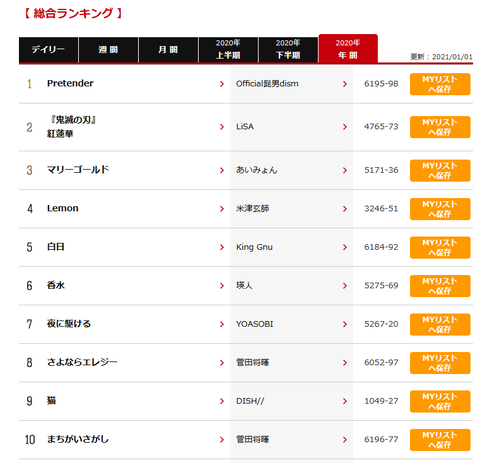Screen dimensions: 480x463
Task: Click the red arrow beside artist 米津玄師
Action: point(345,209)
